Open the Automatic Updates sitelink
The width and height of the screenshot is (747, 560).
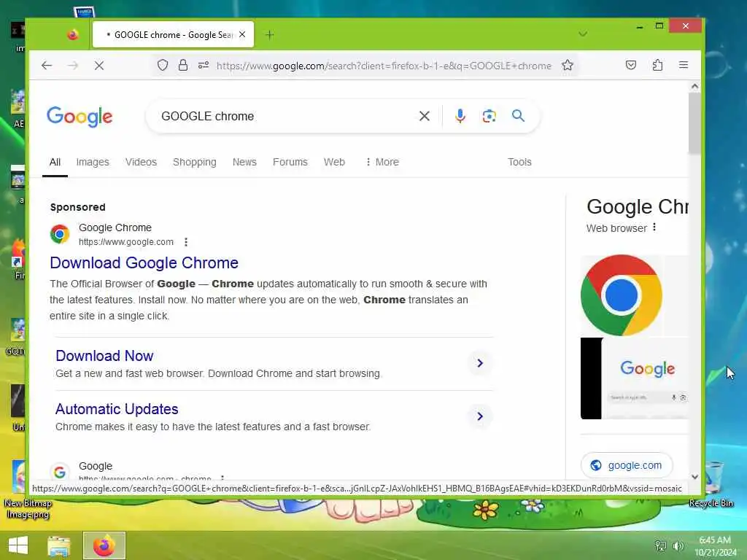117,409
